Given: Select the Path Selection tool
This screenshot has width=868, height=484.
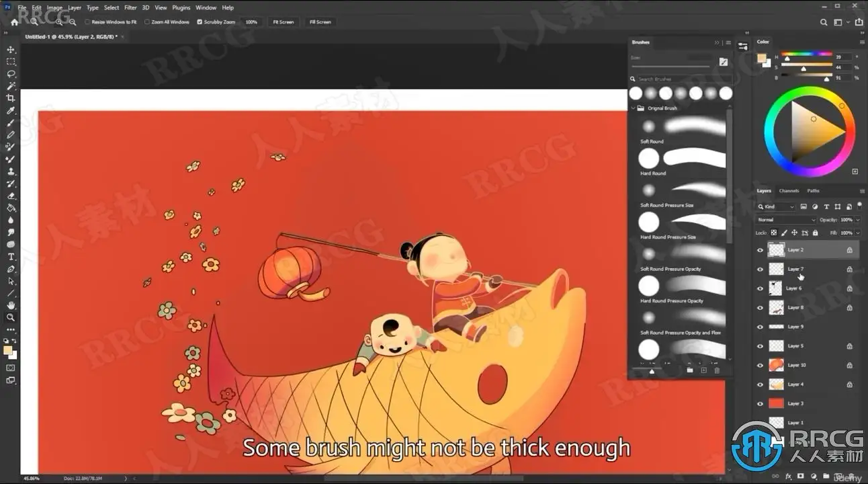Looking at the screenshot, I should point(11,281).
